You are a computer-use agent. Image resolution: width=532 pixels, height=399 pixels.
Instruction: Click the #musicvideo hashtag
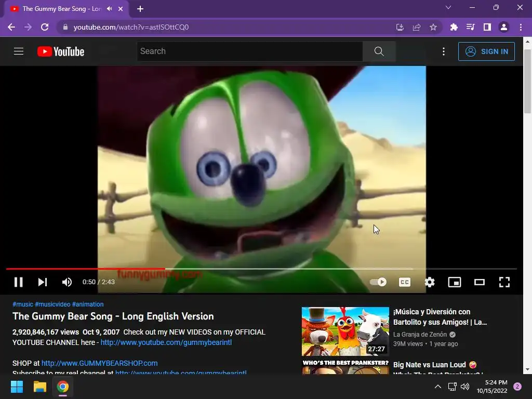52,304
